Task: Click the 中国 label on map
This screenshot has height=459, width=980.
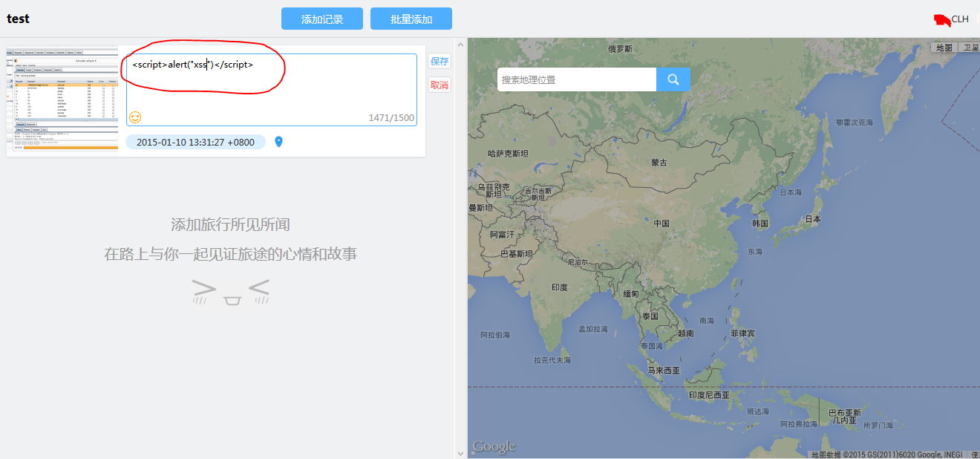Action: 661,223
